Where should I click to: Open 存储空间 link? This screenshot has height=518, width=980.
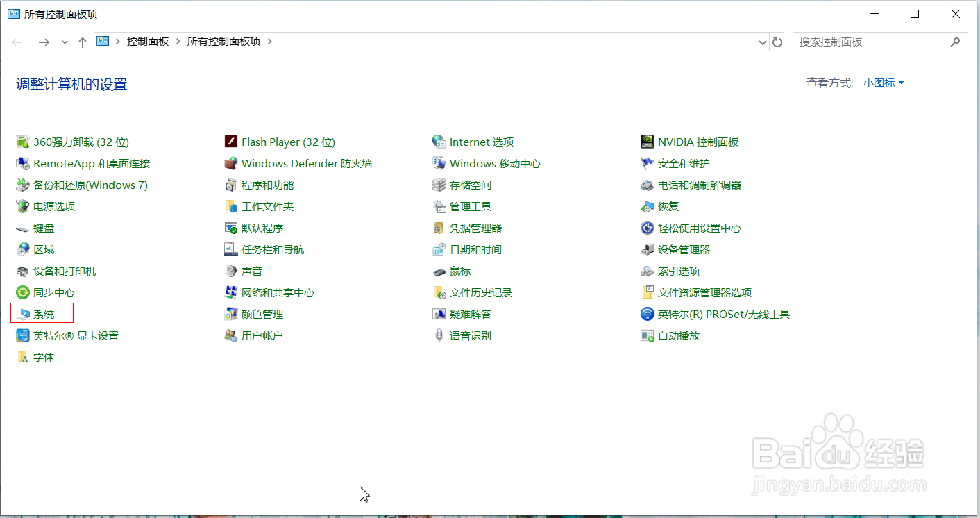pyautogui.click(x=471, y=185)
